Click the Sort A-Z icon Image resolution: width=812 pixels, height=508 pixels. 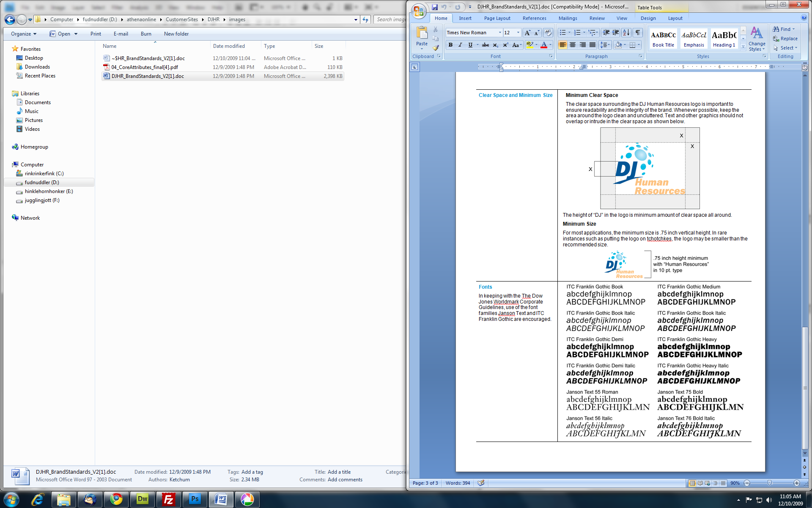626,33
